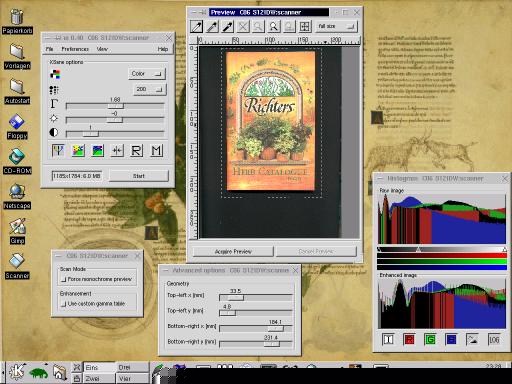Toggle the green G channel in Histogram
Viewport: 512px width, 384px height.
tap(430, 339)
